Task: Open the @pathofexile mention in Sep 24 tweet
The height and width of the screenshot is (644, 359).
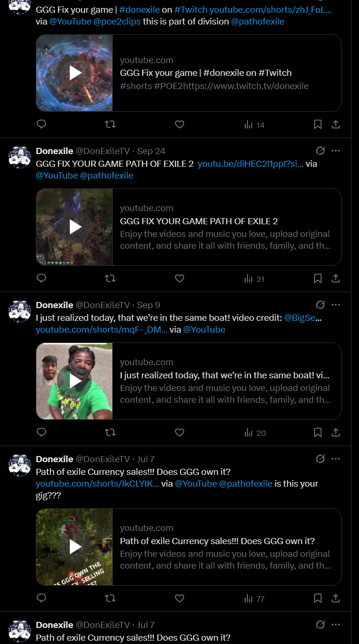Action: [107, 176]
